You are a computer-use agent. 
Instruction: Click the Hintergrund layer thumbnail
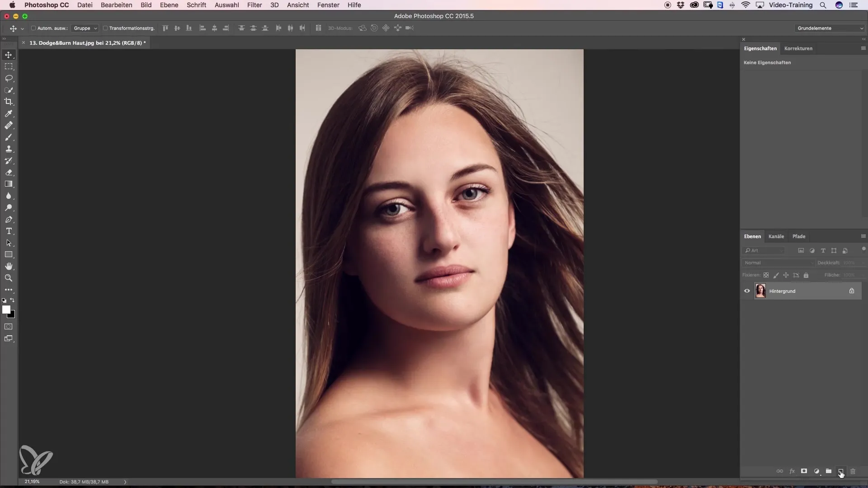pyautogui.click(x=760, y=291)
